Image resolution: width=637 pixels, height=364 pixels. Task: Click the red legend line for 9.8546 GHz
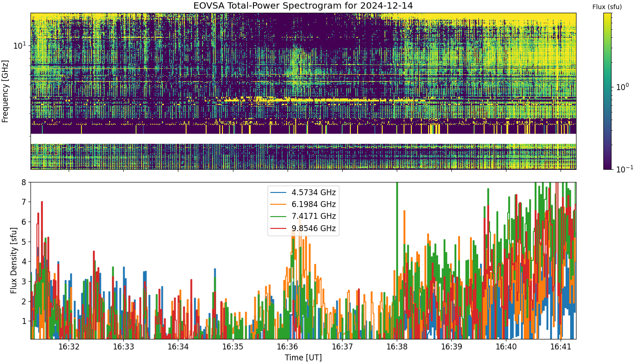279,228
